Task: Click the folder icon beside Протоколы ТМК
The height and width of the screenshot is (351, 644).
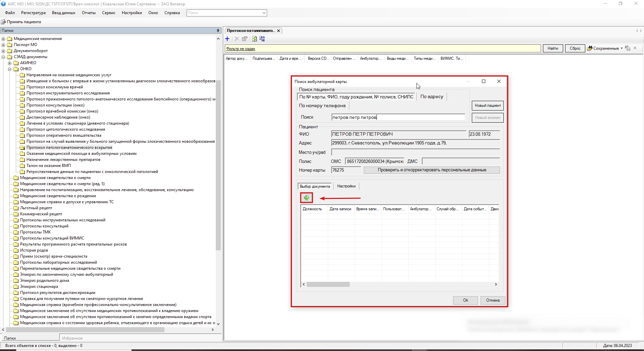Action: (x=16, y=232)
